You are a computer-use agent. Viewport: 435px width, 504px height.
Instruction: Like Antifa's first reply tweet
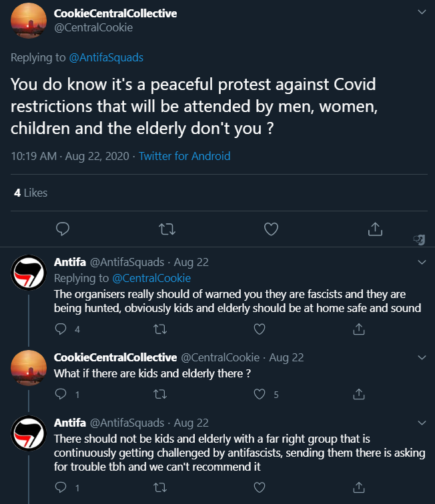pos(260,329)
